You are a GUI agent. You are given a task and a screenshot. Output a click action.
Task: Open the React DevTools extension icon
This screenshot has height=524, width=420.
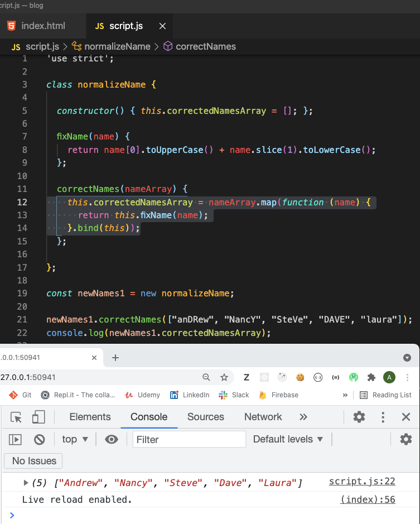[x=264, y=377]
